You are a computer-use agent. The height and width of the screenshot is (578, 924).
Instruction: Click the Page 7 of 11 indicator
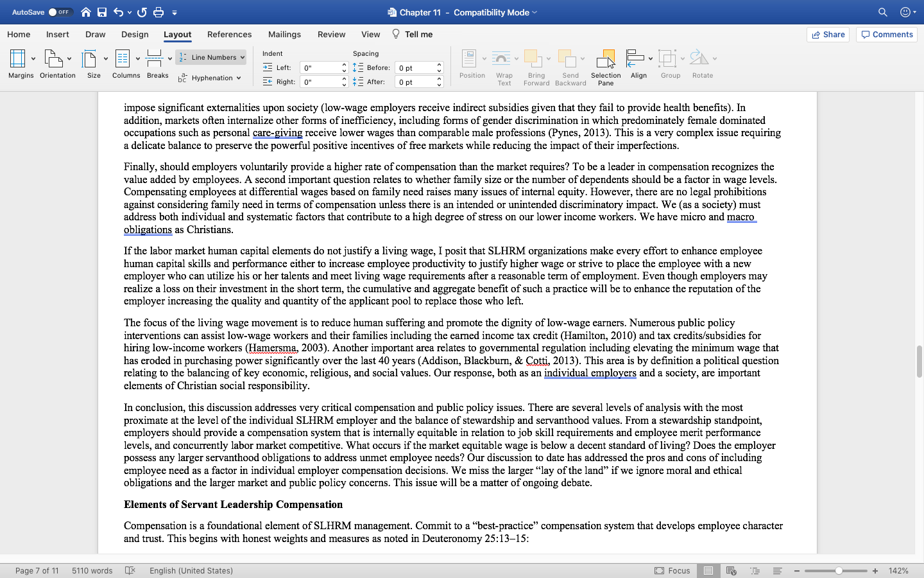(x=37, y=570)
